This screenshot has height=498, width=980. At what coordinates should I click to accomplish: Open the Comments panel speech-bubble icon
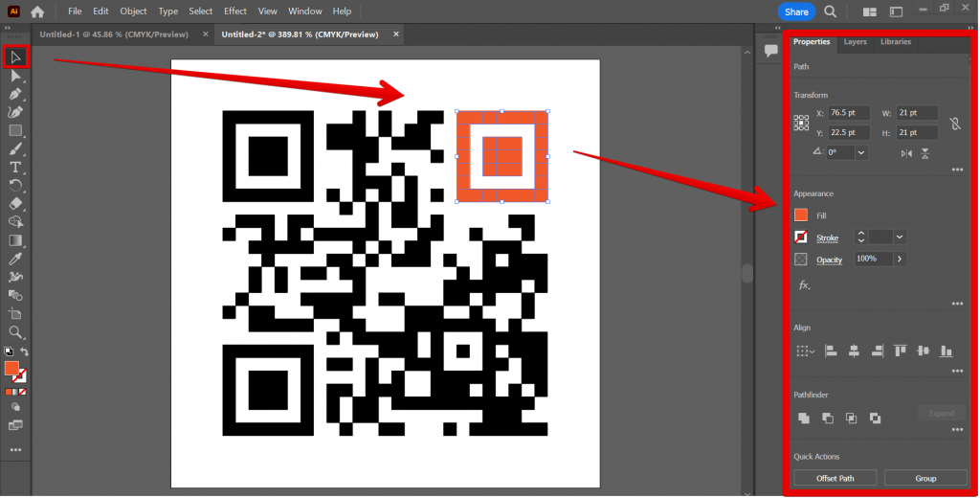pos(770,51)
